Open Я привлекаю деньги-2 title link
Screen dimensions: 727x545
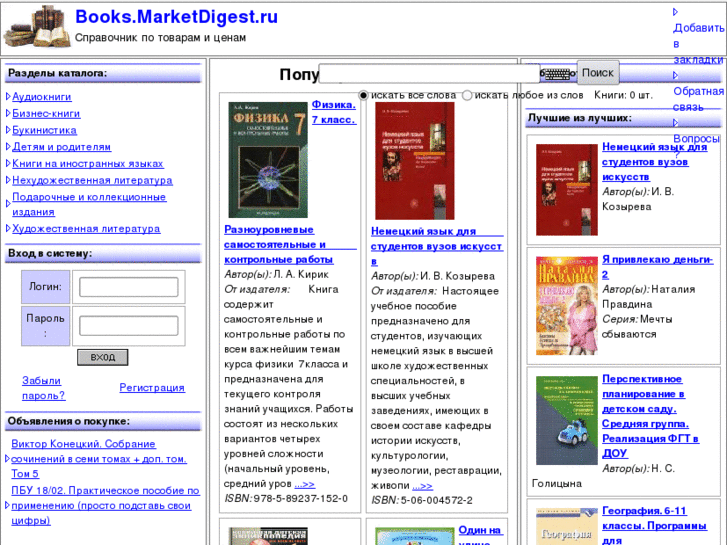(657, 267)
